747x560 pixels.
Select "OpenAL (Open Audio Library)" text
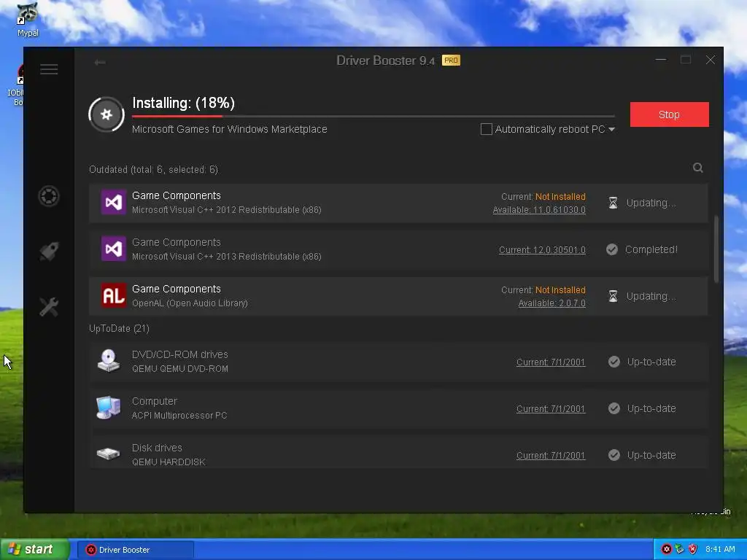point(190,303)
